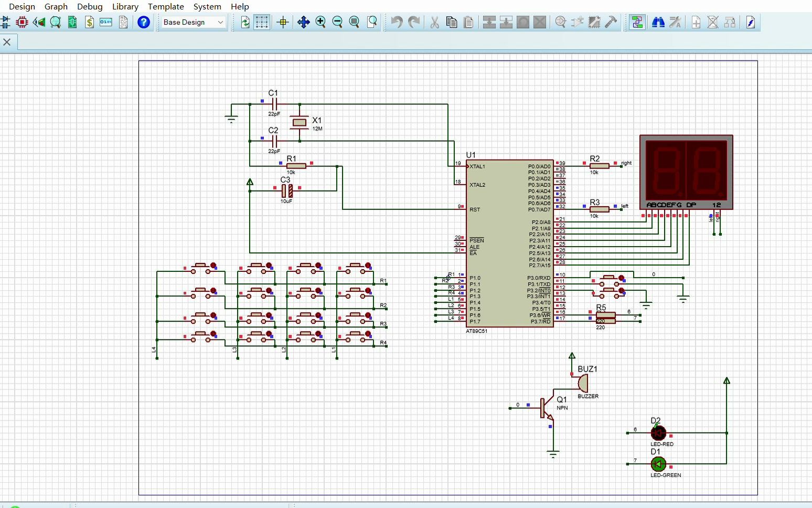The image size is (812, 508).
Task: Click the Pick parts from libraries icon
Action: (x=560, y=22)
